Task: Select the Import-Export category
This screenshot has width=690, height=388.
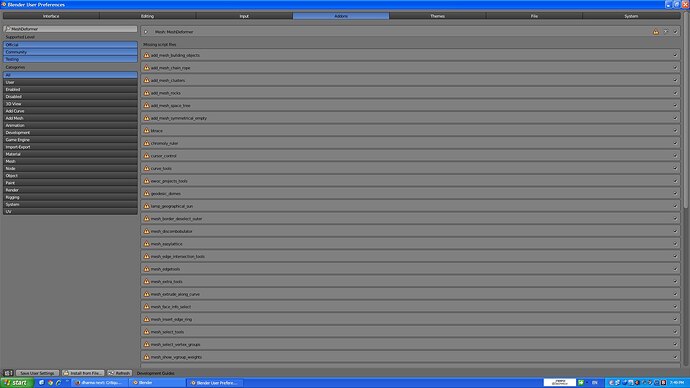Action: click(70, 147)
